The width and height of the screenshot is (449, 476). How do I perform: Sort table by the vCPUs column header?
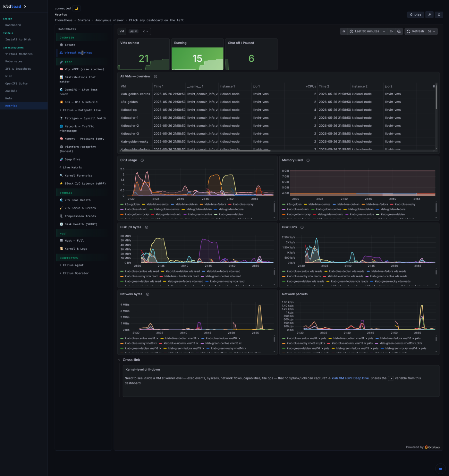click(x=311, y=86)
